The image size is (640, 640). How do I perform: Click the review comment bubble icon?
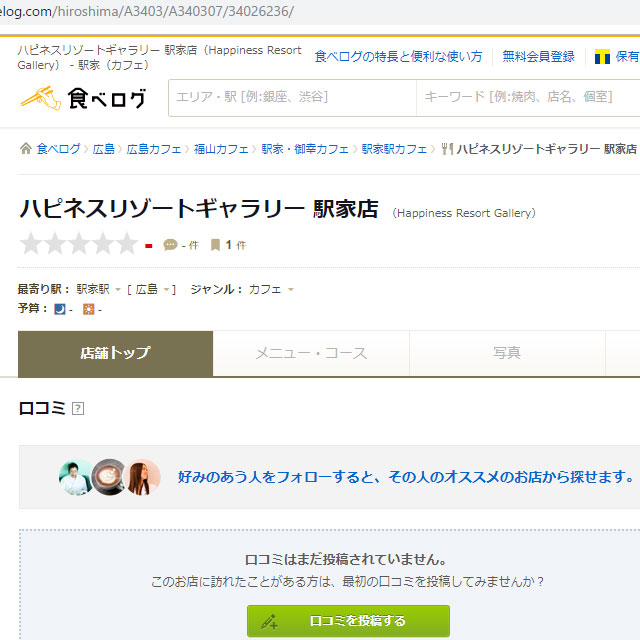170,244
